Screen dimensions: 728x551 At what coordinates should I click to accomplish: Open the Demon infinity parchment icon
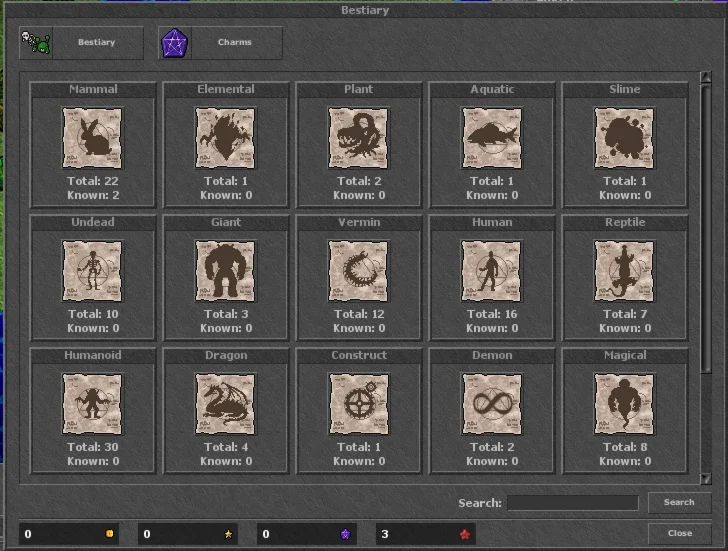492,404
